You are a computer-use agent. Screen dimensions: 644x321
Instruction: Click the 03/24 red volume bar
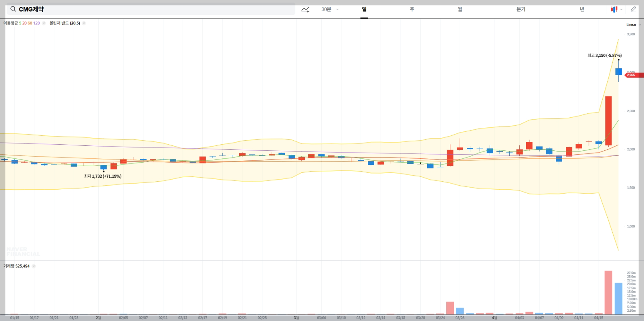[450, 308]
